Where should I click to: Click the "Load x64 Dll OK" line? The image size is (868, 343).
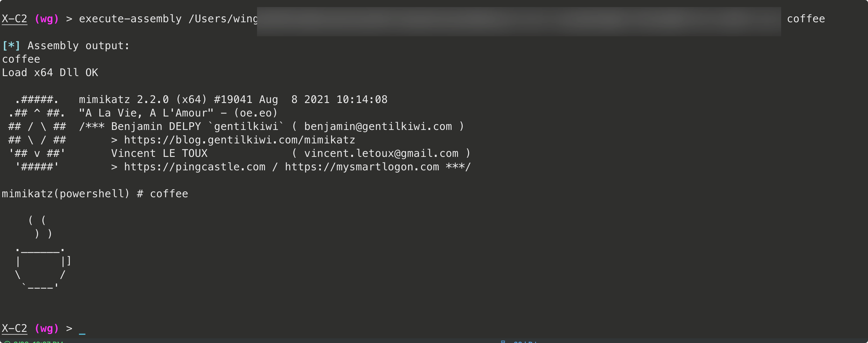click(x=50, y=73)
